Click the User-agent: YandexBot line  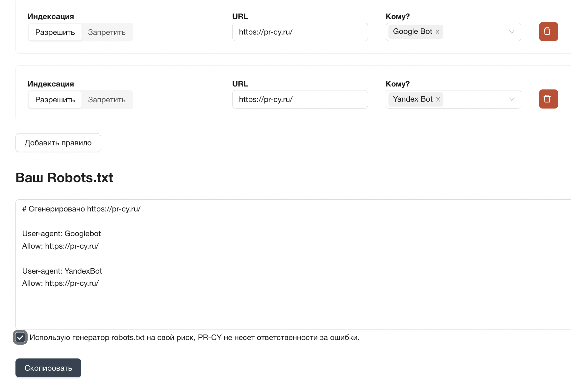click(62, 271)
